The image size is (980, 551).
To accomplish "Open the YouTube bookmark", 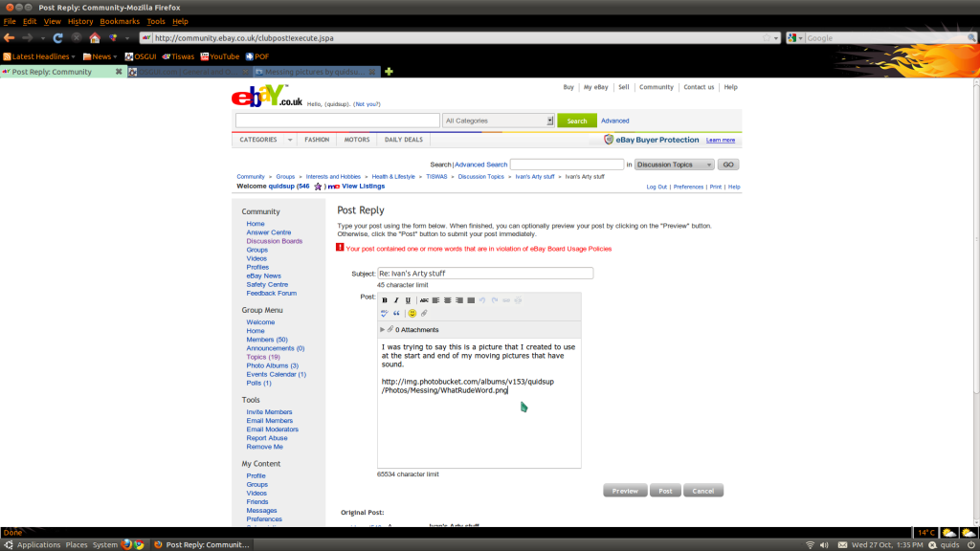I will point(220,56).
